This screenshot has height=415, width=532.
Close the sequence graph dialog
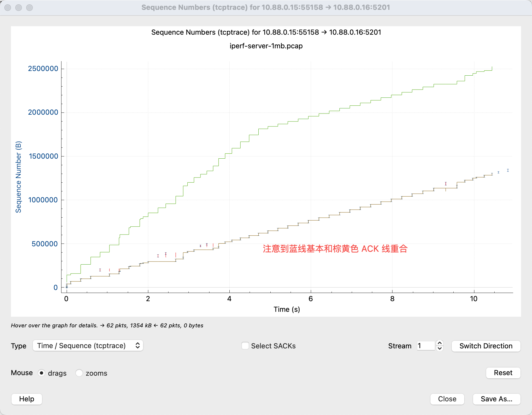[447, 399]
